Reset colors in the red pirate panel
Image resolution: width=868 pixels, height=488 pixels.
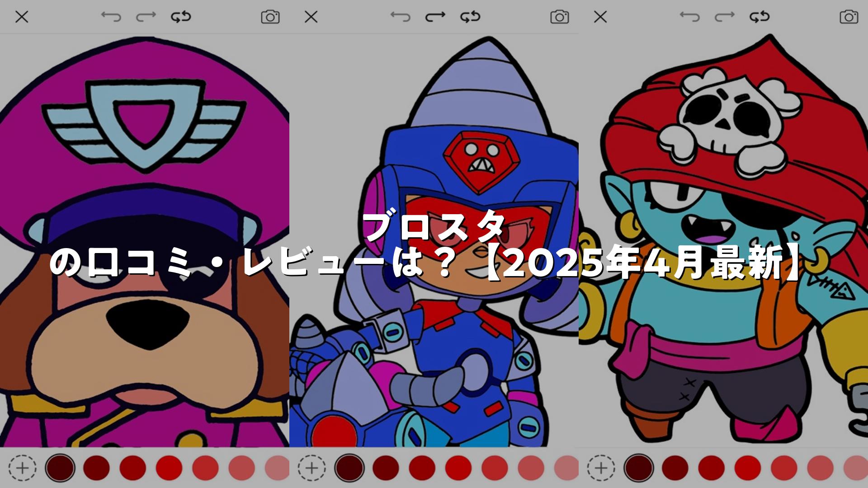[759, 17]
